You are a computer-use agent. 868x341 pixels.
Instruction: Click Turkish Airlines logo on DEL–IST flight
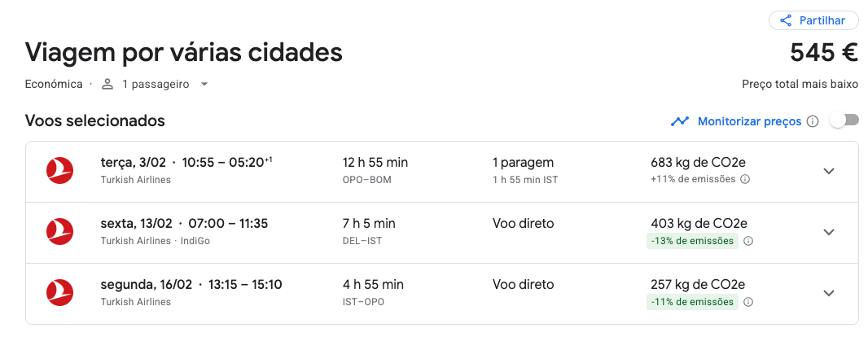click(59, 231)
